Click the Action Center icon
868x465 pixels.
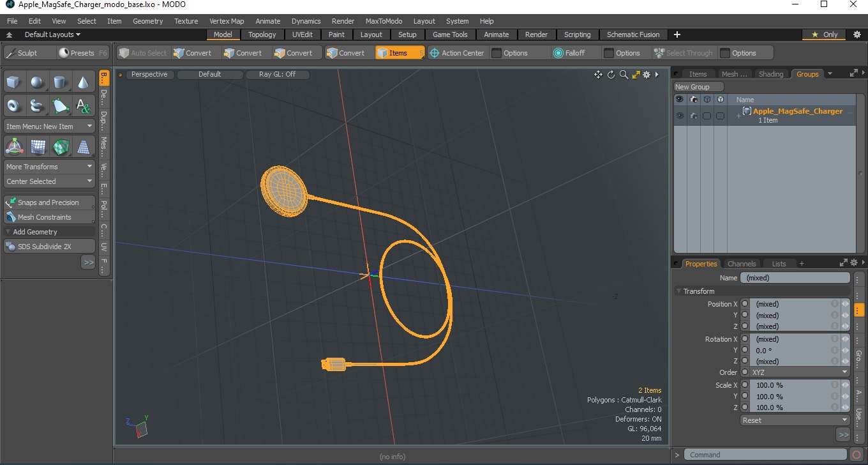[435, 53]
